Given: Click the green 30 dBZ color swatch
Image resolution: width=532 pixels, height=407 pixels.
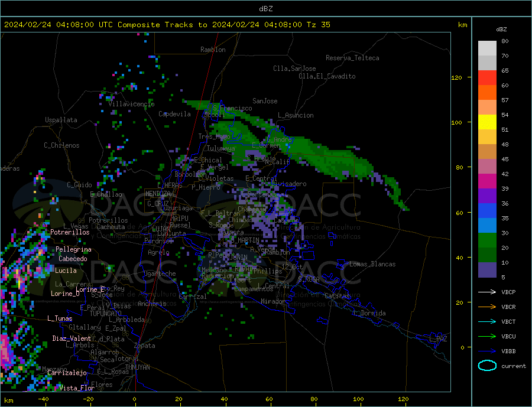Looking at the screenshot, I should (487, 240).
